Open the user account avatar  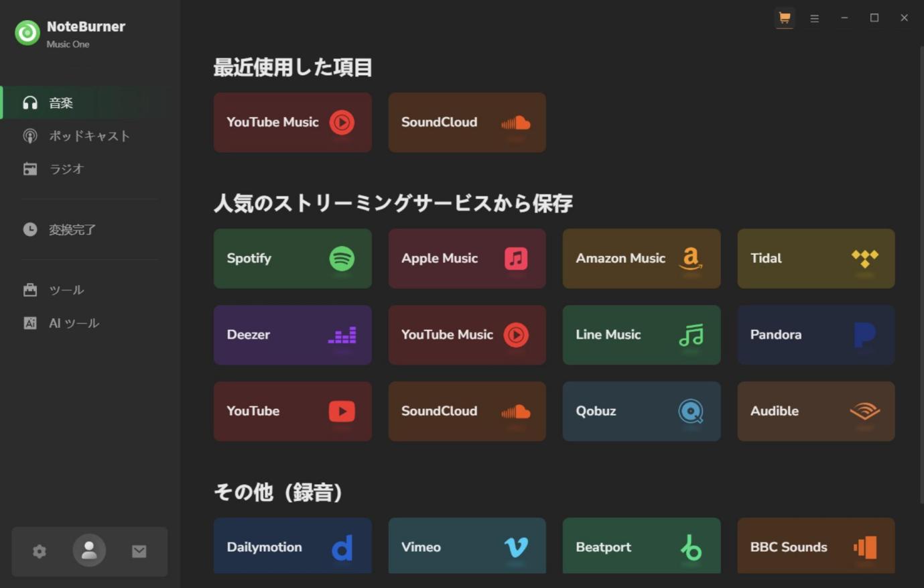click(89, 550)
